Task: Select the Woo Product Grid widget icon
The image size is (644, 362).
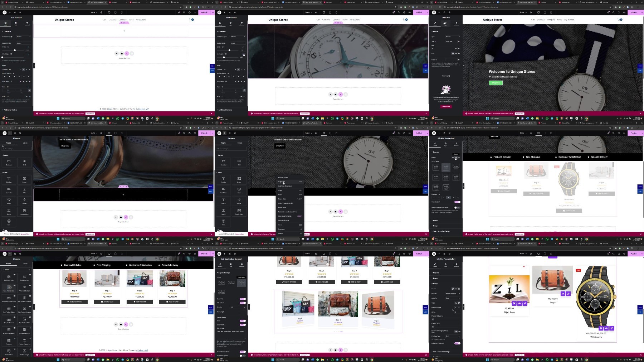Action: (x=9, y=287)
